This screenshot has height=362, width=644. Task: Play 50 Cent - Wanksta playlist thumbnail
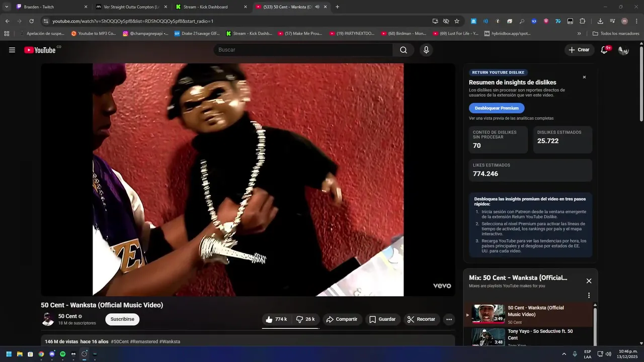[488, 315]
